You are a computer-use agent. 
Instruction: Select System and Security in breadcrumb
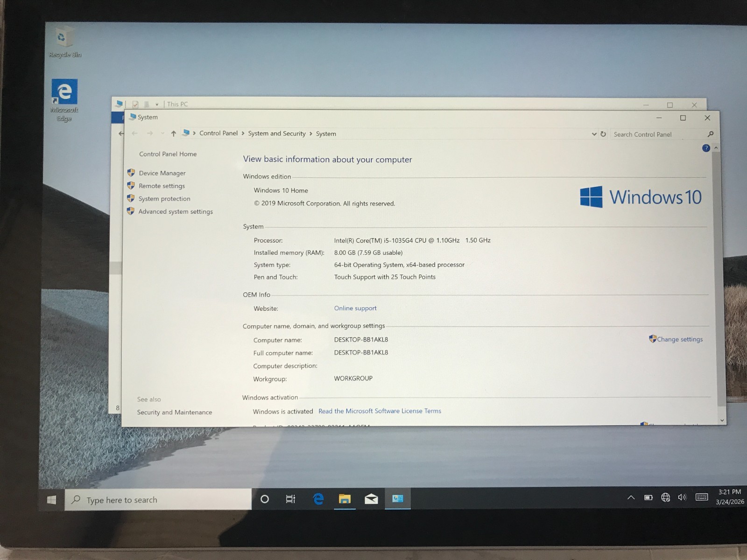[277, 133]
